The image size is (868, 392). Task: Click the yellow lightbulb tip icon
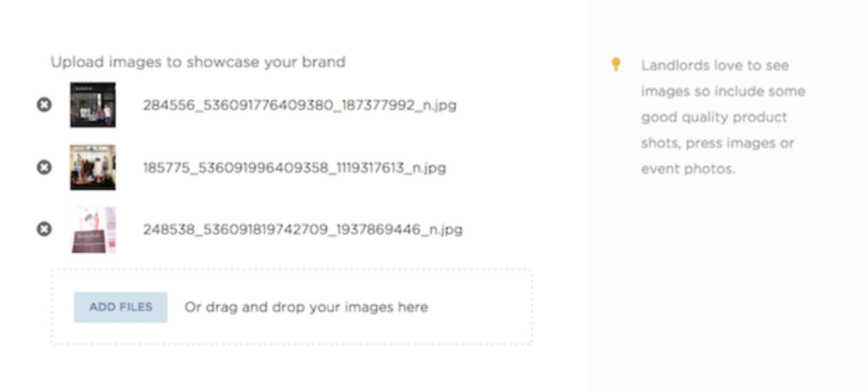[616, 64]
